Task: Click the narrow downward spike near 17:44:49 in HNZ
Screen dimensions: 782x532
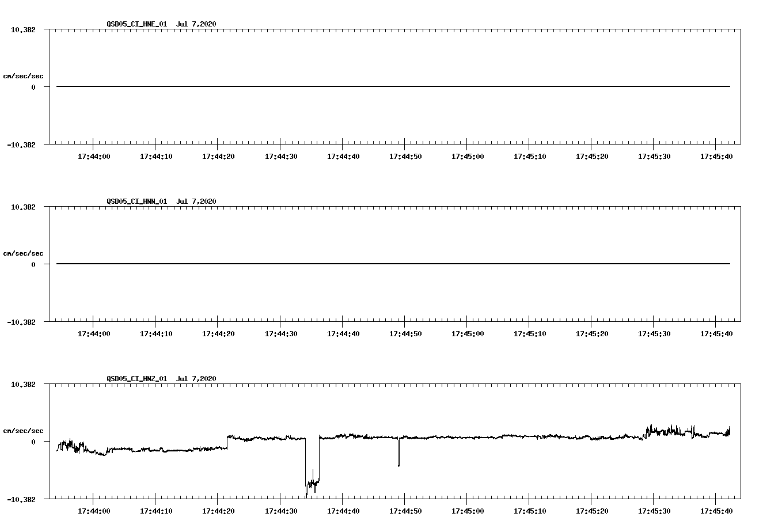Action: tap(398, 453)
